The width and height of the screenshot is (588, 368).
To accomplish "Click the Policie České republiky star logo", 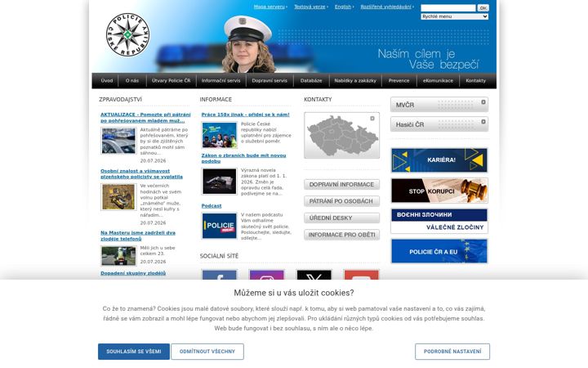I will 127,34.
